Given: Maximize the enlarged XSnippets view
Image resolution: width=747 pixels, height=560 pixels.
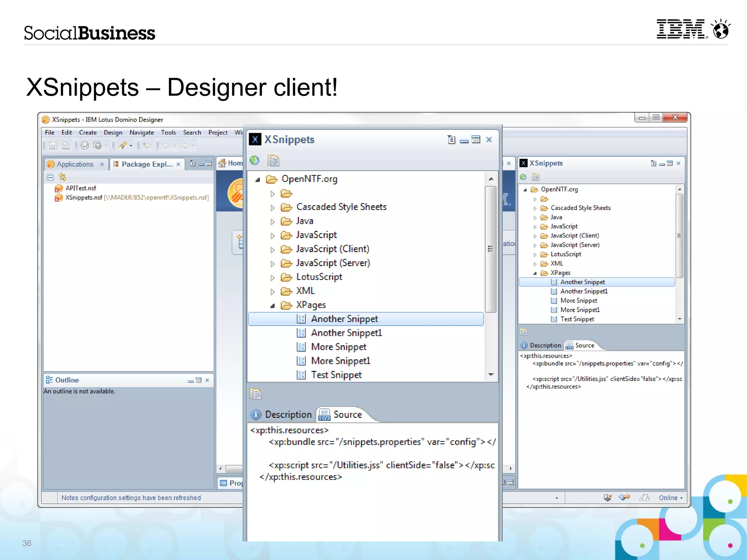Looking at the screenshot, I should tap(476, 139).
